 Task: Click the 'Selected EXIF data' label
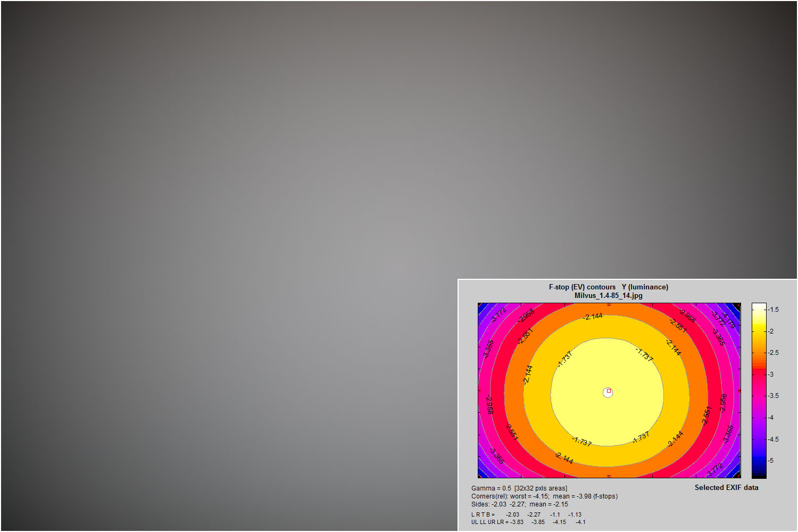(726, 487)
